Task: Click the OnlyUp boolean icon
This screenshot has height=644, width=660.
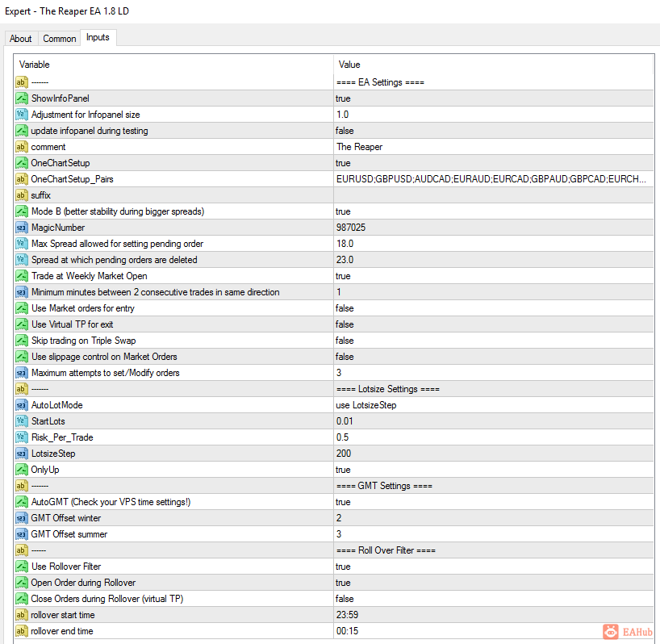Action: click(x=22, y=470)
